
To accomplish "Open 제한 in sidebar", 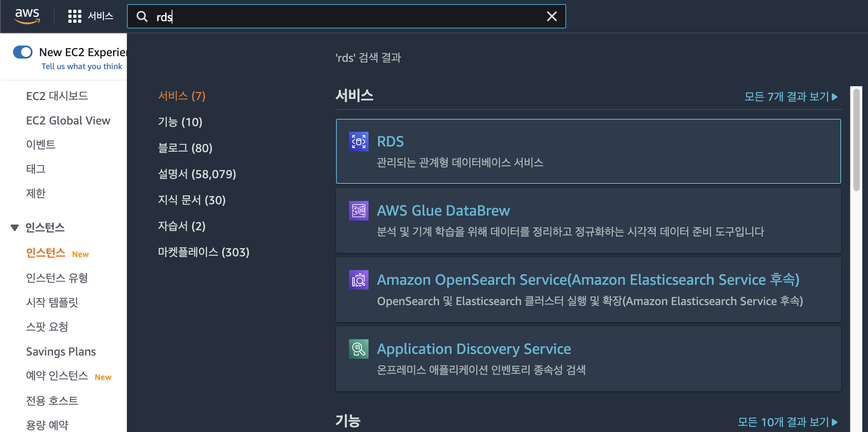I will (x=36, y=193).
